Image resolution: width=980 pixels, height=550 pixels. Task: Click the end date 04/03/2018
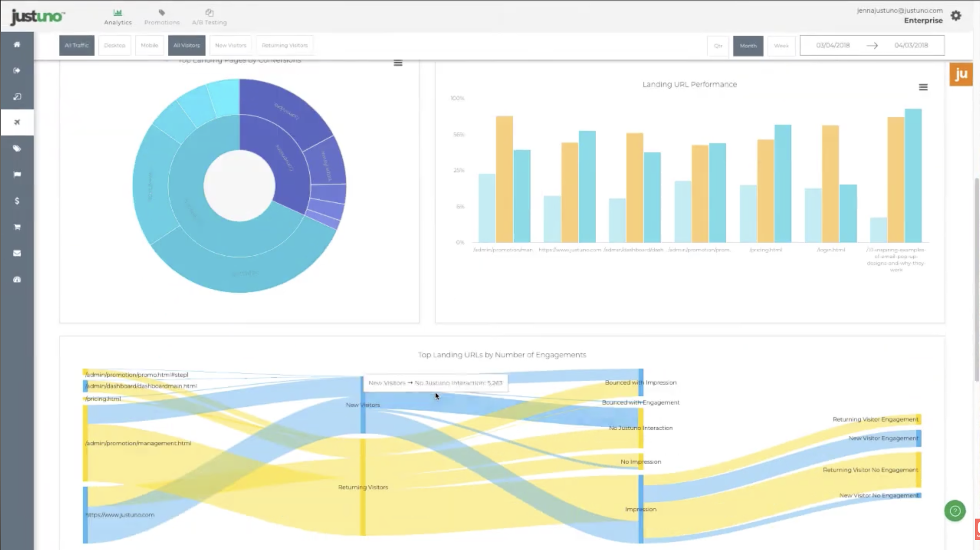(x=911, y=46)
